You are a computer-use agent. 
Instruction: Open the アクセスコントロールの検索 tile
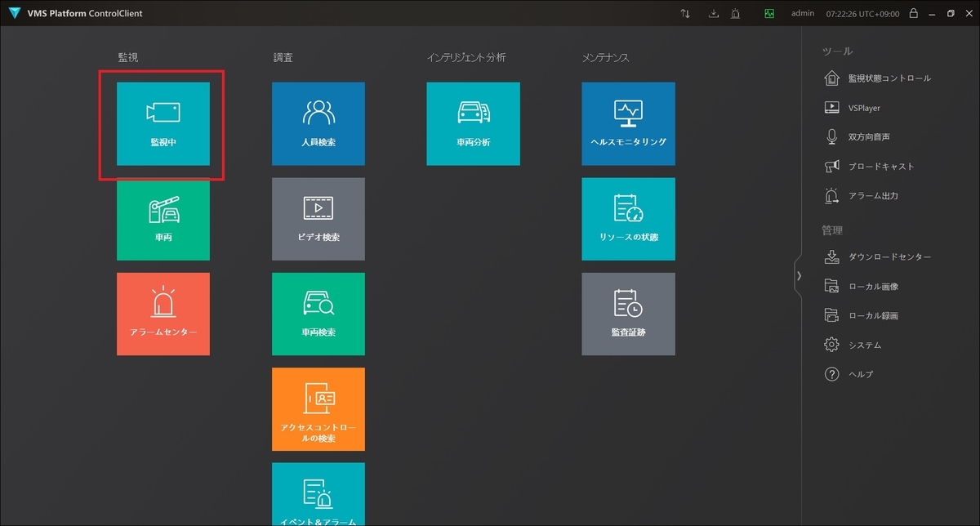pyautogui.click(x=318, y=409)
